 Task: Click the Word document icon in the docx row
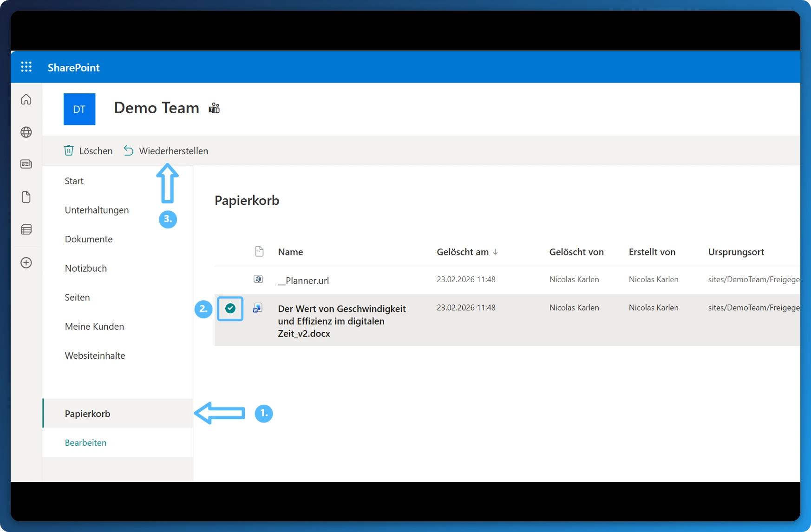pos(258,308)
